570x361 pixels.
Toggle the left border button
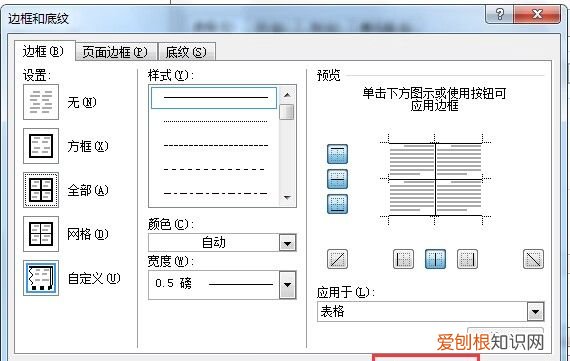404,259
